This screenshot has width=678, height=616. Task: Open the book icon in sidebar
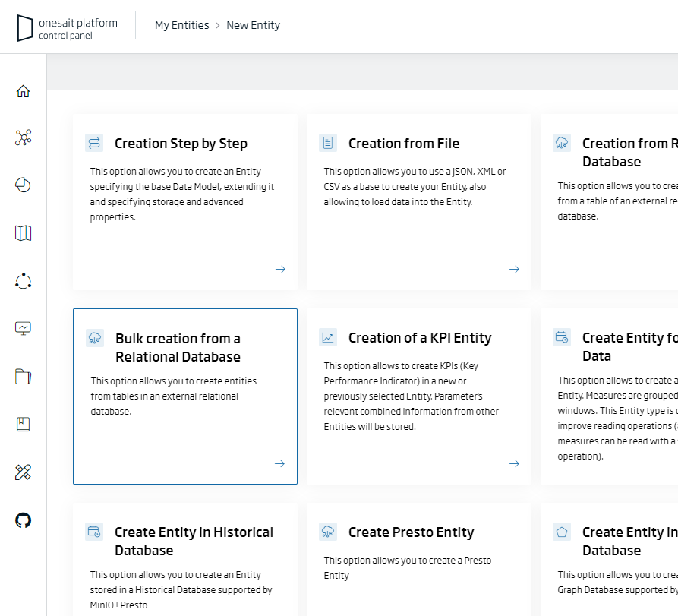[x=24, y=425]
